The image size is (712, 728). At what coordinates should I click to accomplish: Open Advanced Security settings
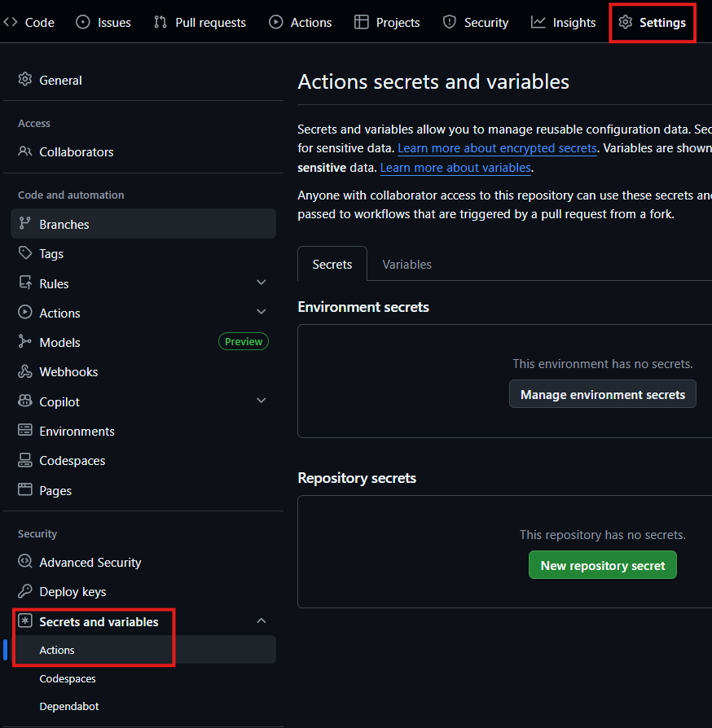(x=143, y=562)
